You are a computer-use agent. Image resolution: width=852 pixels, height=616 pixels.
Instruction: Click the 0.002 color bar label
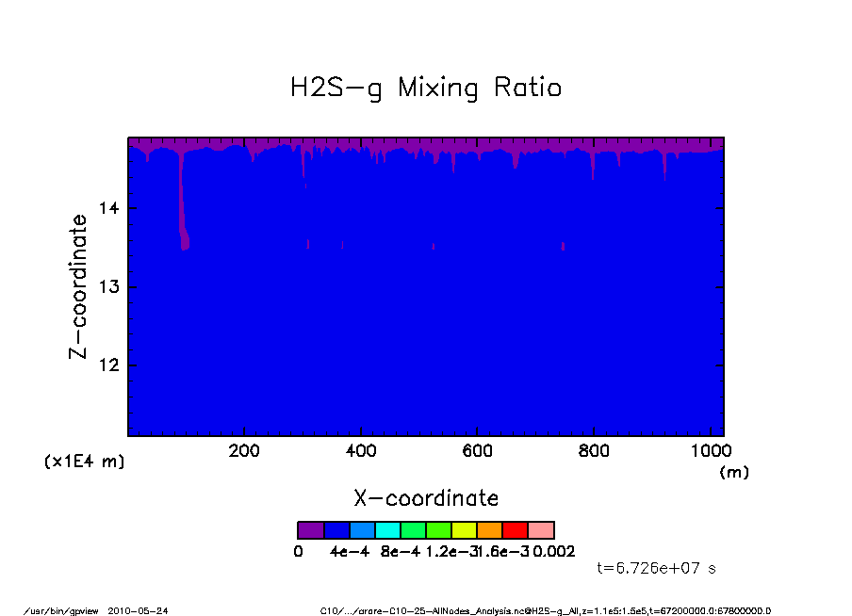[554, 551]
